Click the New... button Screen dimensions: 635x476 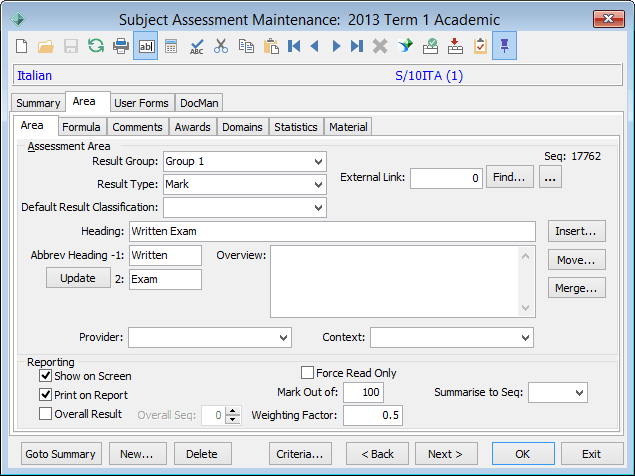(137, 454)
